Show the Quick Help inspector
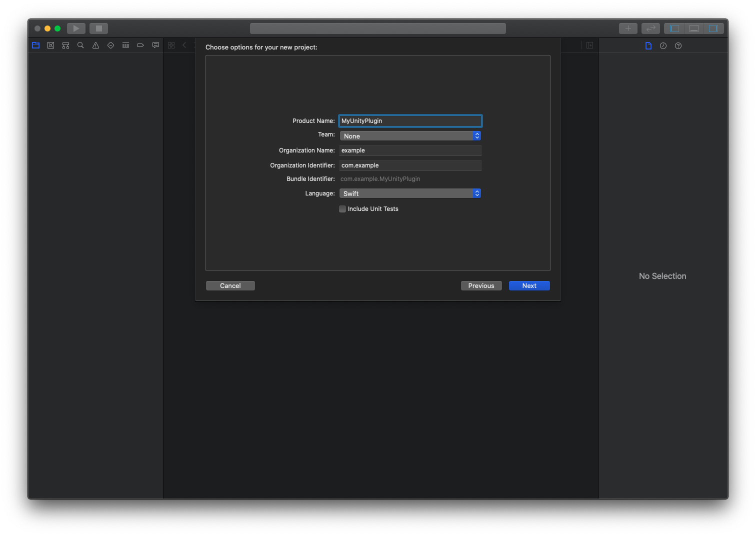The image size is (756, 536). tap(678, 46)
